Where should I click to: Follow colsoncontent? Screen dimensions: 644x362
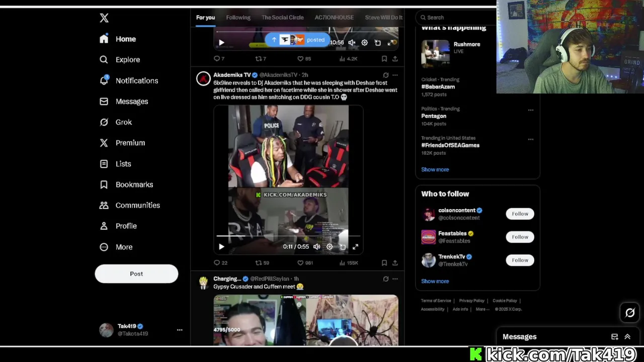tap(520, 214)
